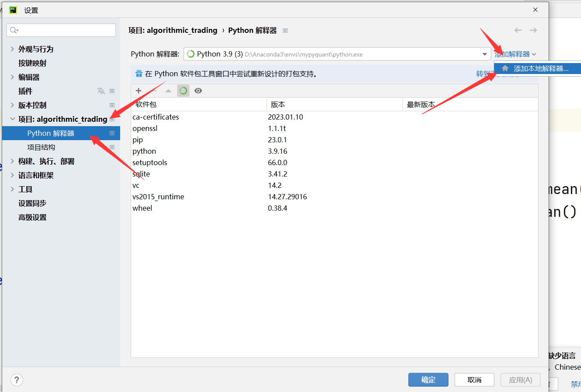Viewport: 581px width, 392px height.
Task: Click version value 0.38.4
Action: point(278,208)
